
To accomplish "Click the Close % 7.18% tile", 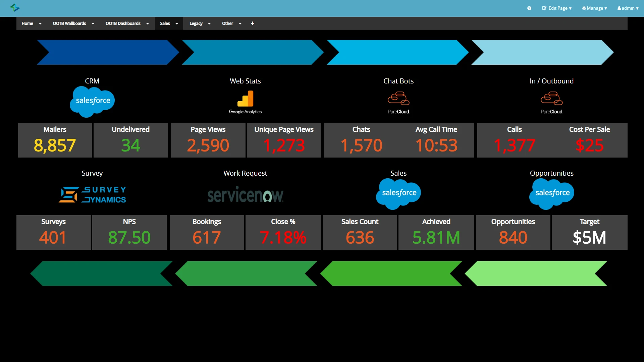I will point(283,232).
